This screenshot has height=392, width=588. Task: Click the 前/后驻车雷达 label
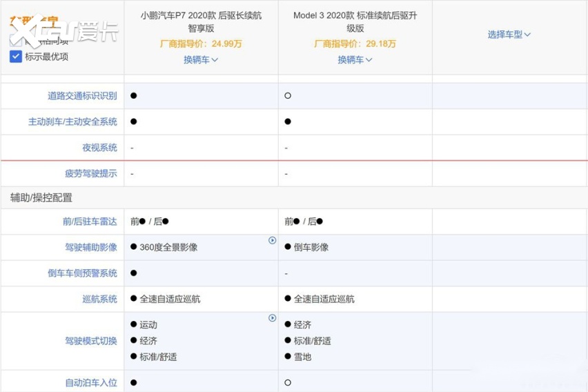90,222
